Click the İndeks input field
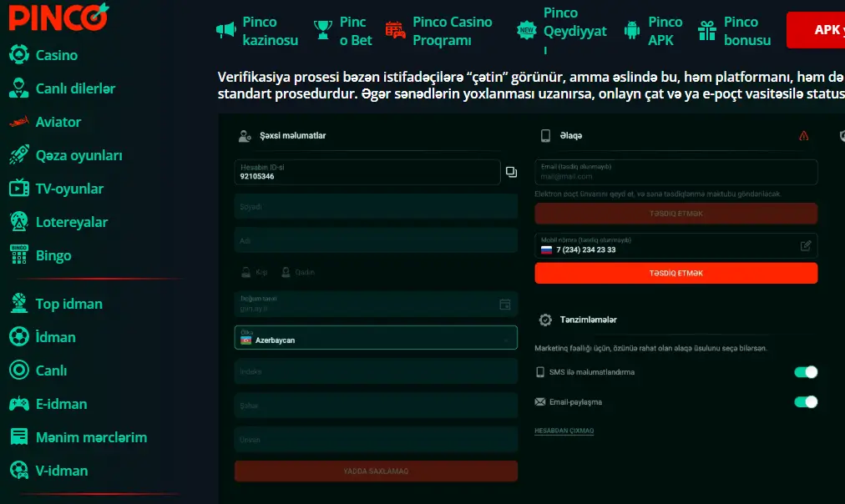Screen dimensions: 845x504 (x=376, y=371)
